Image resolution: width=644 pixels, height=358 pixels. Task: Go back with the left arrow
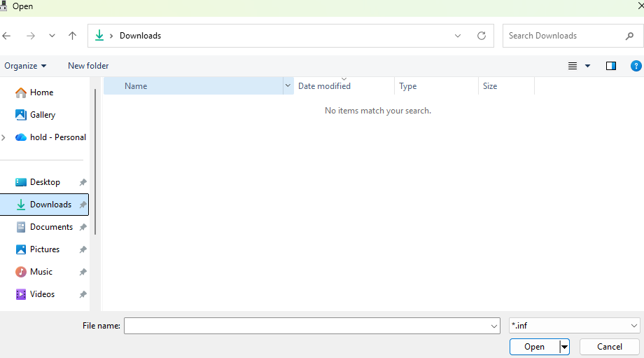6,36
